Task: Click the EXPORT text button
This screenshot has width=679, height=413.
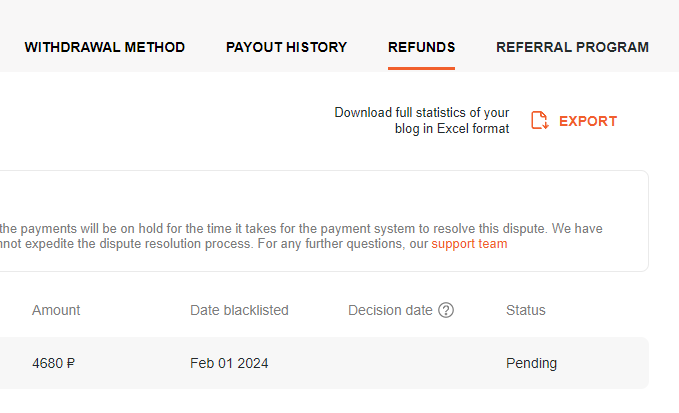Action: pyautogui.click(x=588, y=121)
